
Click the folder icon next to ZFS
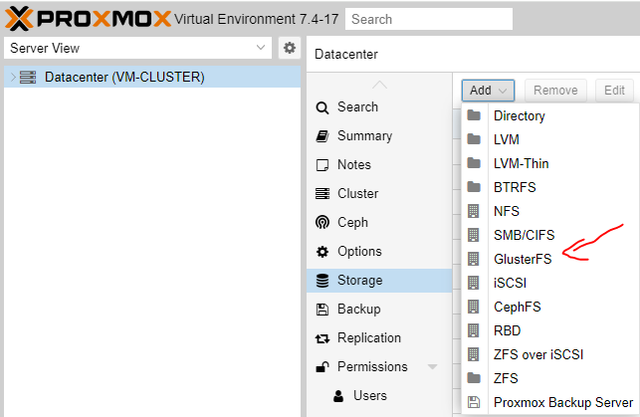473,378
